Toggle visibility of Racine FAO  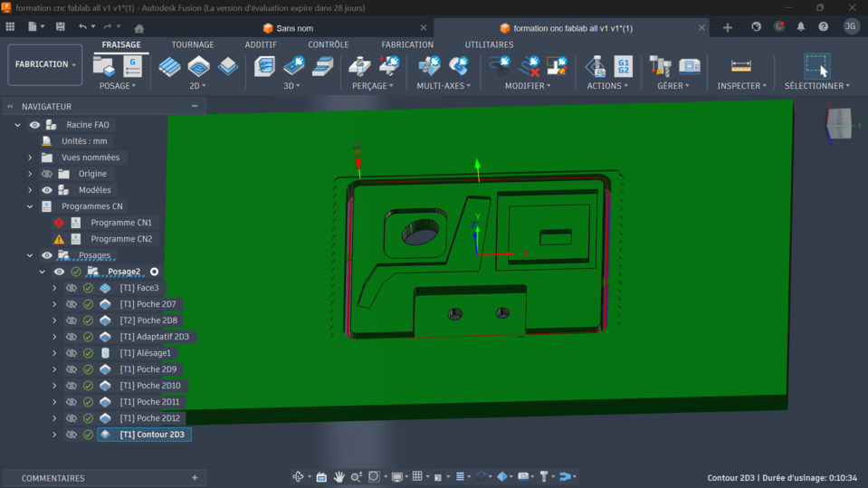(34, 125)
